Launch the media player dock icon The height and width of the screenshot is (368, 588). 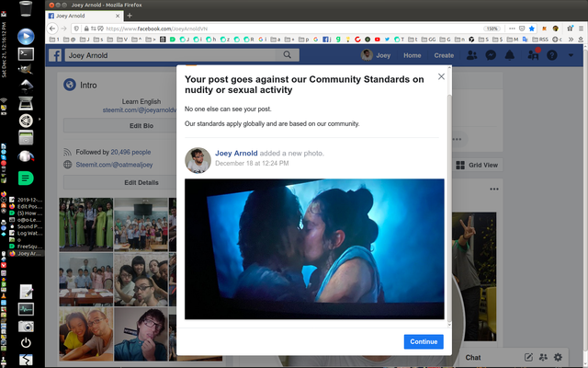point(26,37)
